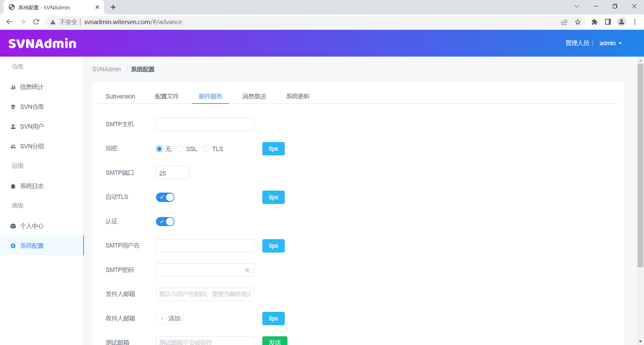Select the SSL encryption radio button
The height and width of the screenshot is (345, 644).
point(180,149)
